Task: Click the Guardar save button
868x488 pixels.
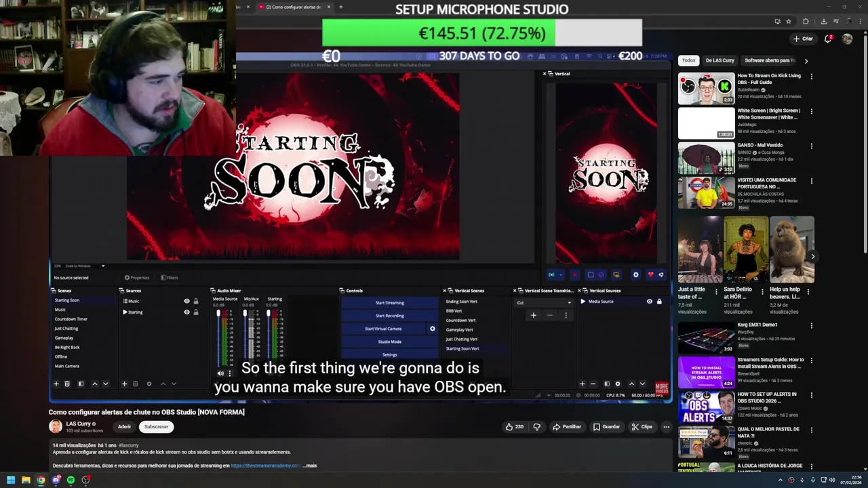Action: 606,426
